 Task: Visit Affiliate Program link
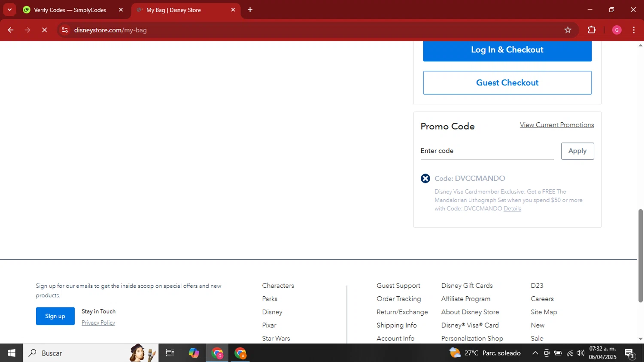tap(466, 299)
